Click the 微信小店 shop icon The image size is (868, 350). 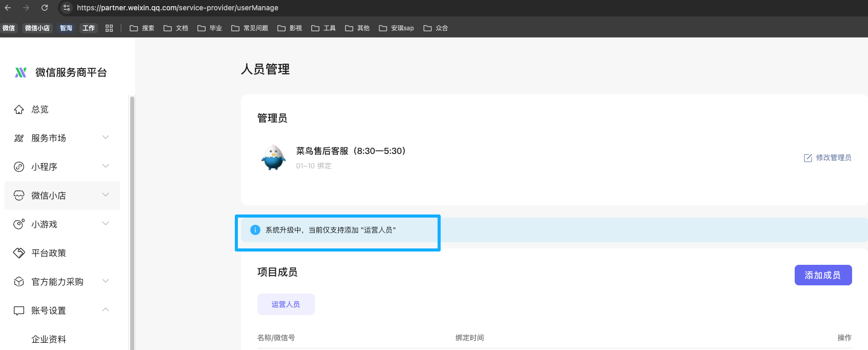19,196
